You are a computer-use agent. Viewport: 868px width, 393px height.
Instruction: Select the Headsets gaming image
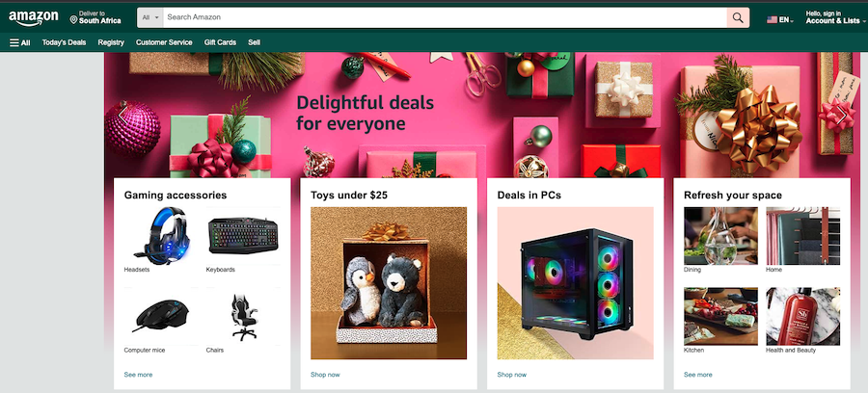[160, 236]
